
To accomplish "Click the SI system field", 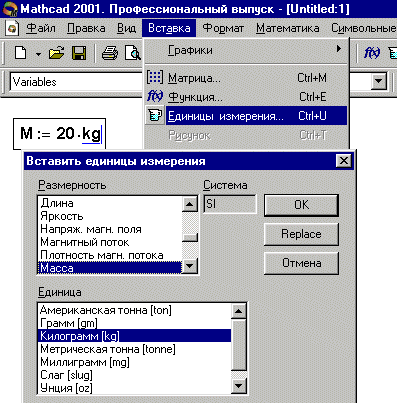I will coord(230,204).
